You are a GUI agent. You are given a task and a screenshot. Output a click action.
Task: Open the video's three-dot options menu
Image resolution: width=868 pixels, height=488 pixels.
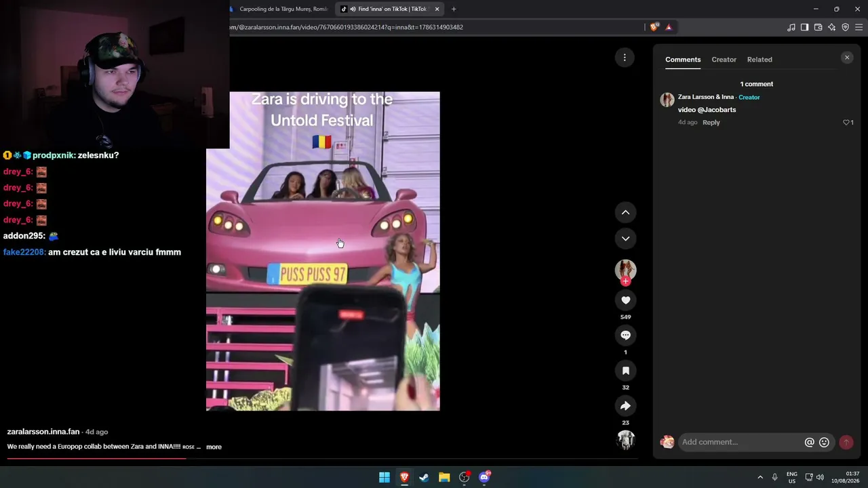[625, 58]
